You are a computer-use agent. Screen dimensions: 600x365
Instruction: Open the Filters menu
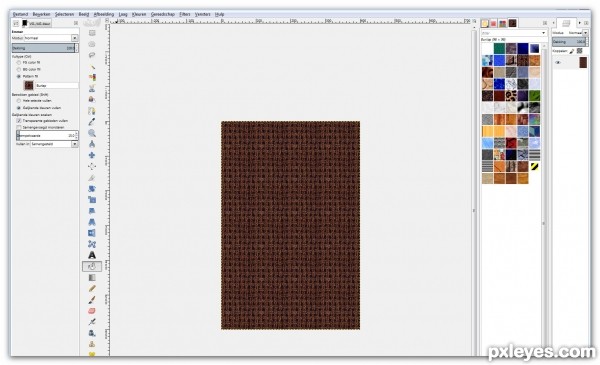click(x=184, y=14)
